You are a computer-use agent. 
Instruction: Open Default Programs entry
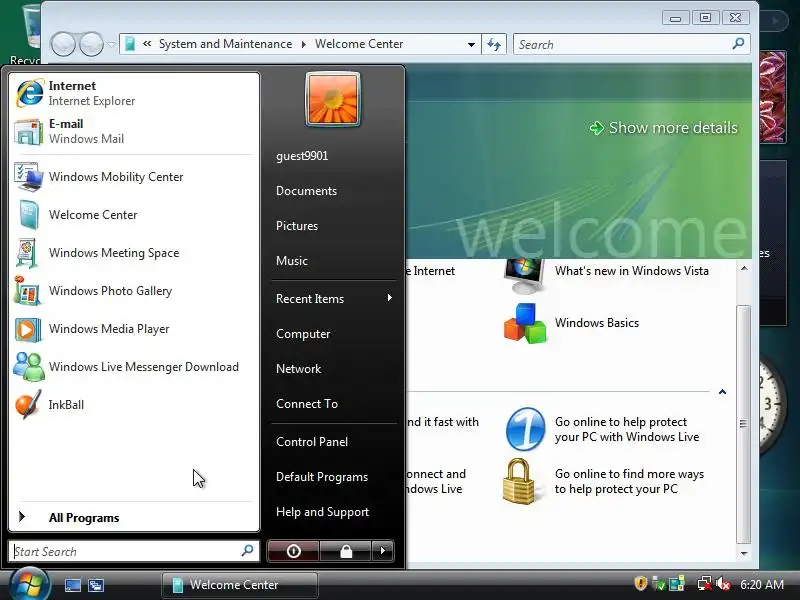pyautogui.click(x=322, y=477)
